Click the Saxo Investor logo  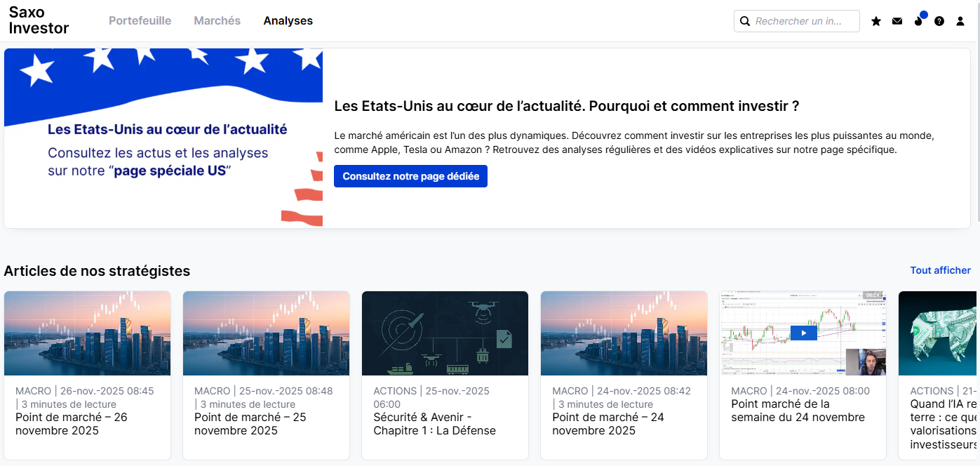39,20
